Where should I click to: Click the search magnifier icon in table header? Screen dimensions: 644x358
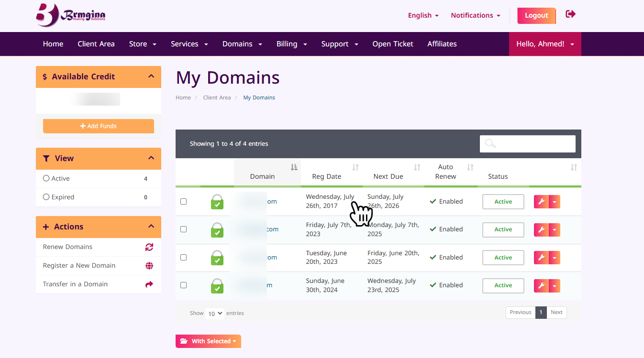tap(490, 143)
